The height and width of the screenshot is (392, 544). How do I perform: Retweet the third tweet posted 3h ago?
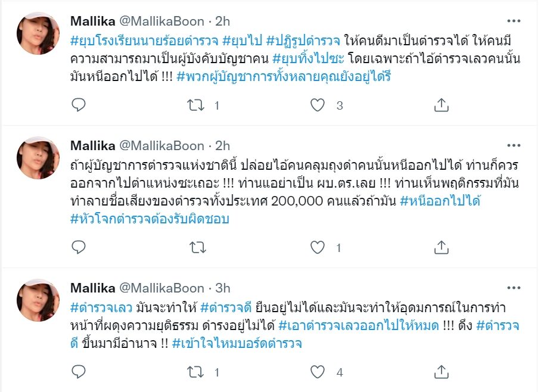point(195,372)
